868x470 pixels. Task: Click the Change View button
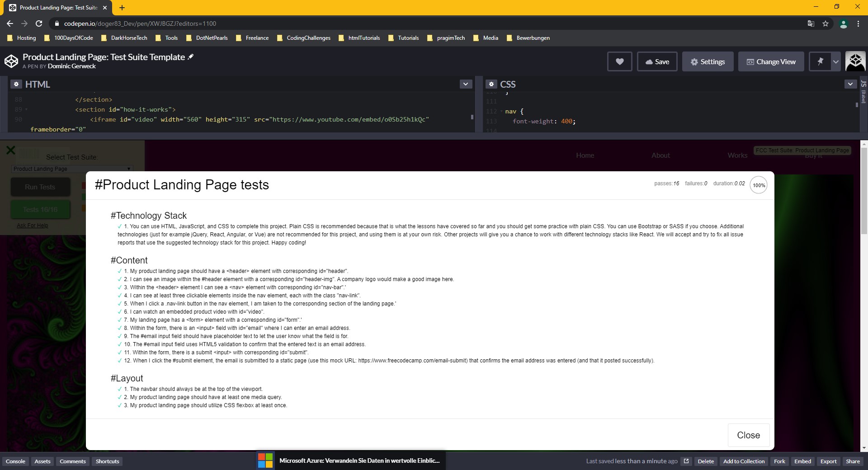pyautogui.click(x=771, y=62)
